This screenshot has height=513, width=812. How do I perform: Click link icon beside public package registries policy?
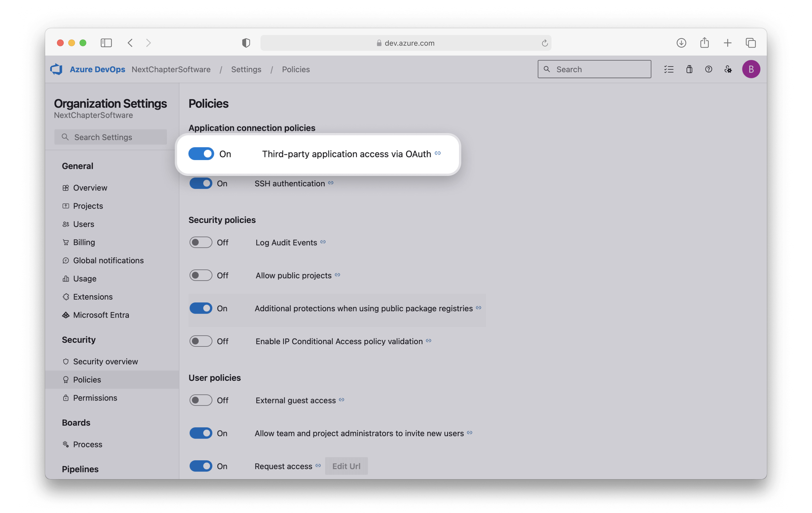tap(478, 308)
